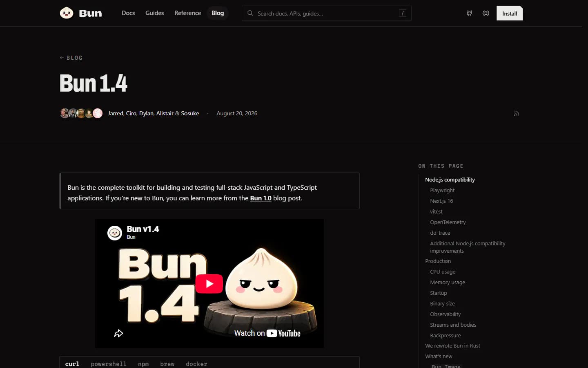Jump to Additional Node.js compatibility improvements

coord(468,247)
